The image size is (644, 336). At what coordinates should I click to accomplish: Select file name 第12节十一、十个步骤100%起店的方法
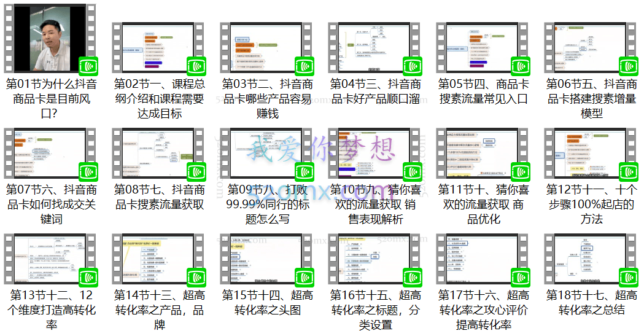tap(591, 204)
